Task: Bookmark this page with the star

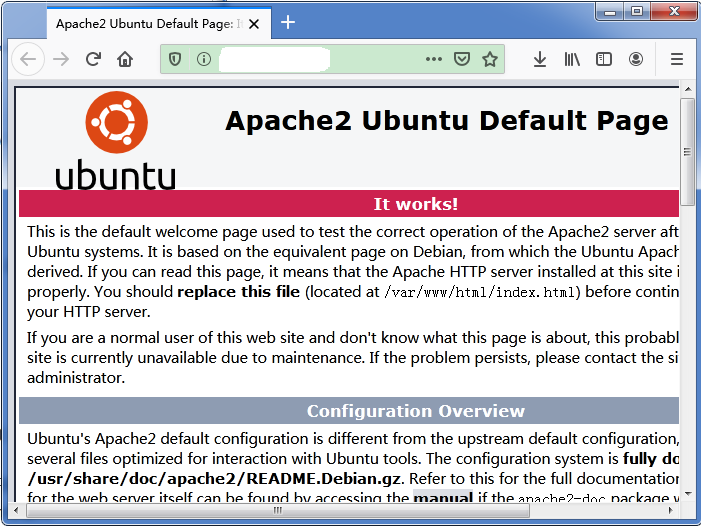Action: 490,59
